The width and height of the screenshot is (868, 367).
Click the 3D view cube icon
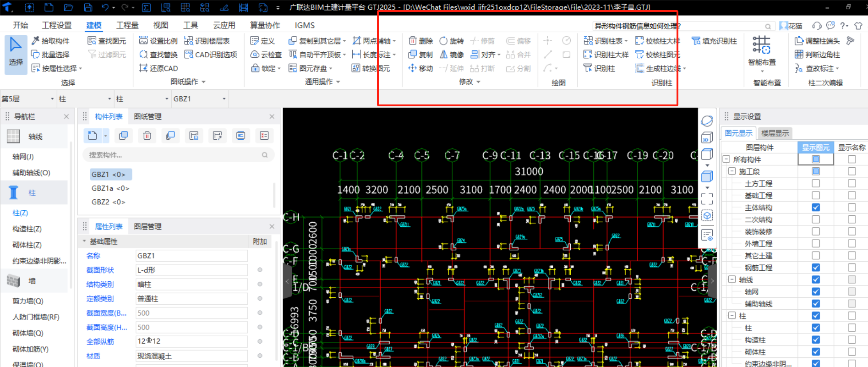coord(707,137)
